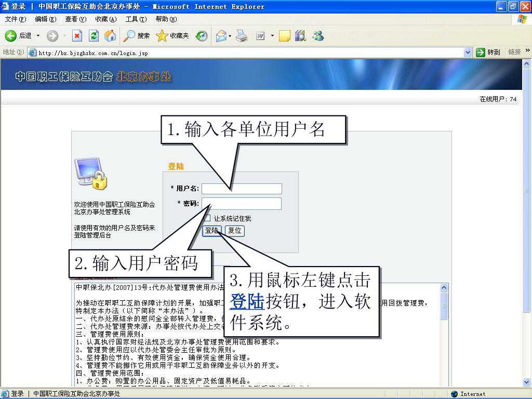This screenshot has height=399, width=532.
Task: Open 收藏(A) menu
Action: [x=106, y=19]
